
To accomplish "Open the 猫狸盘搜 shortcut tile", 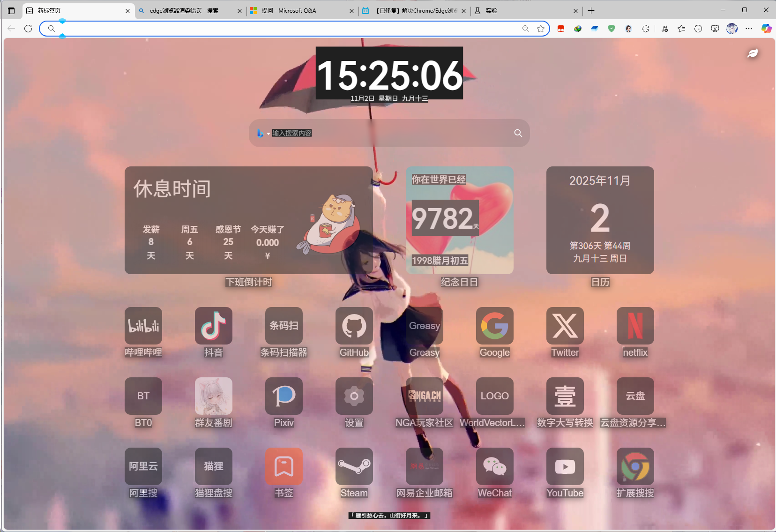I will [x=214, y=466].
